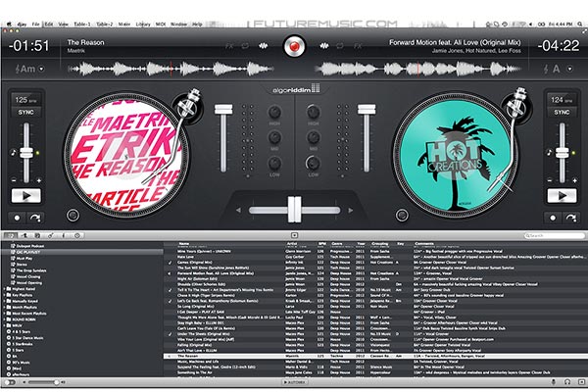
Task: Click the left deck pitch slider handle
Action: (x=26, y=152)
